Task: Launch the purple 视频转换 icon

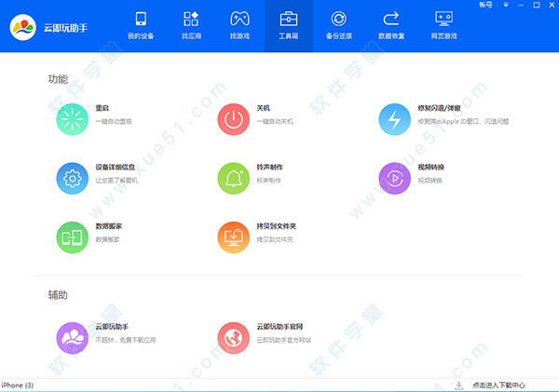Action: 395,179
